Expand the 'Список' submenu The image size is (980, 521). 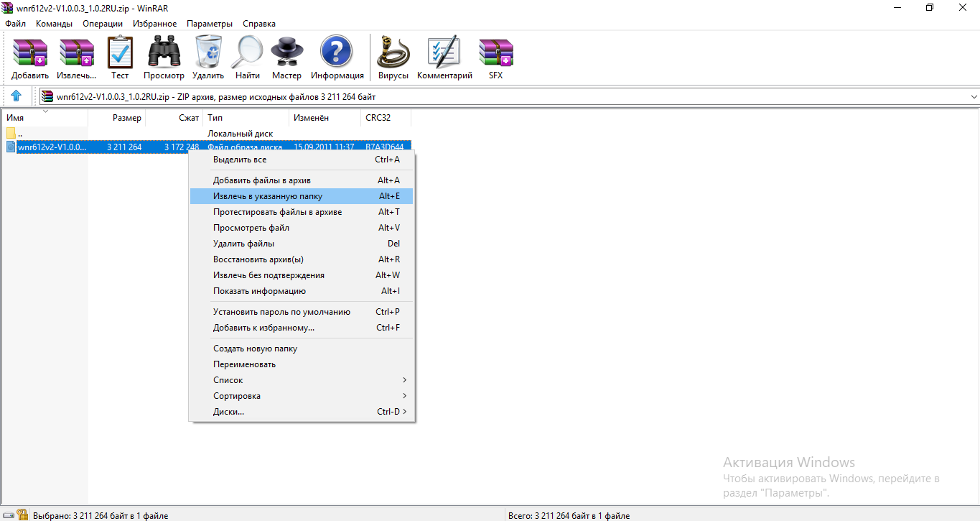[x=302, y=380]
